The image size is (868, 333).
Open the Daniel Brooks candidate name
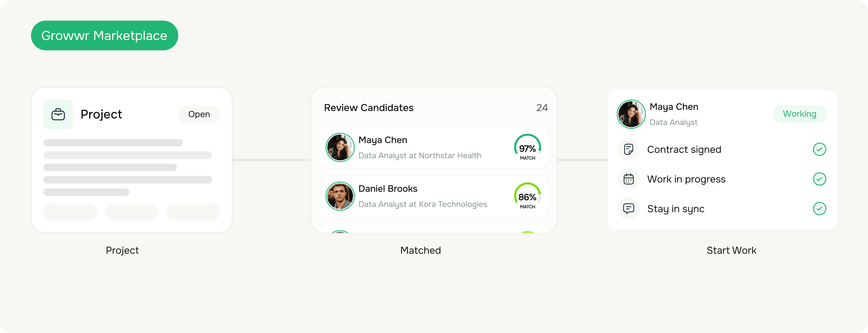pos(388,188)
